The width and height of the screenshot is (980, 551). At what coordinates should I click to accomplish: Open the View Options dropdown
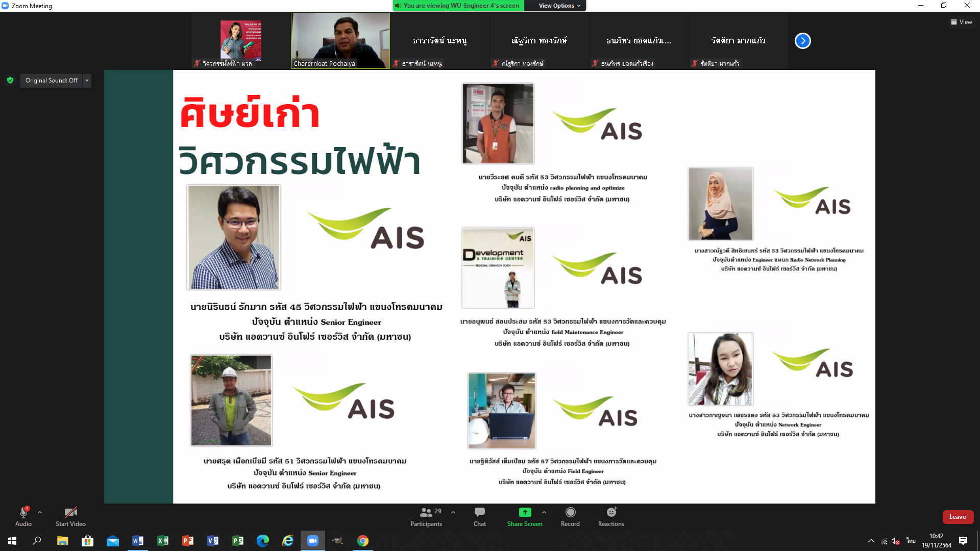559,6
